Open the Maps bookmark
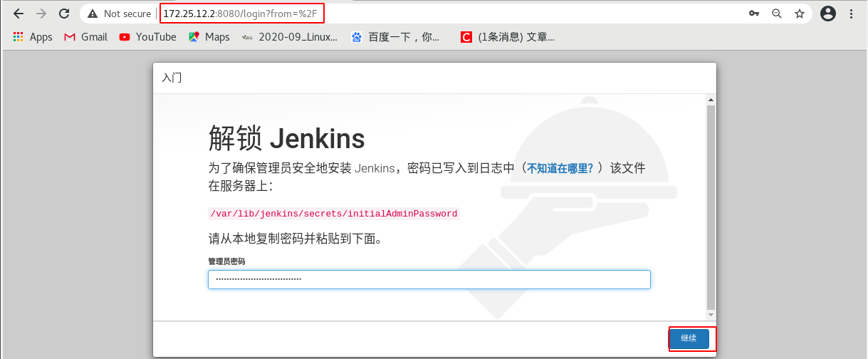The width and height of the screenshot is (868, 359). (x=209, y=37)
